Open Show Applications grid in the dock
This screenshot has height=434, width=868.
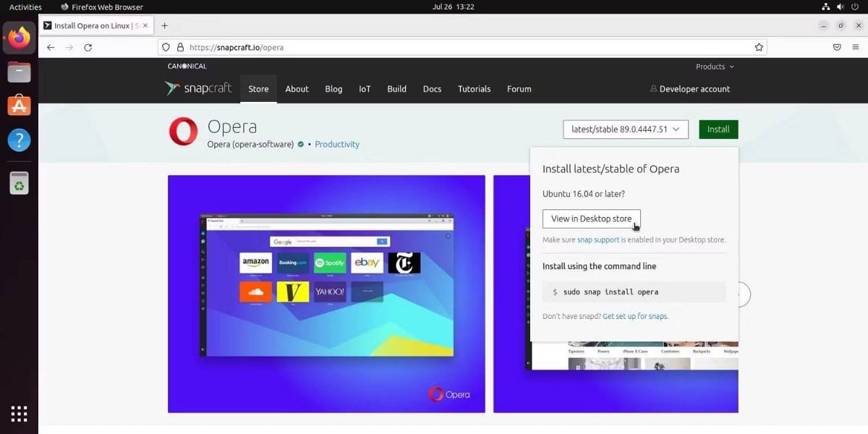point(18,413)
